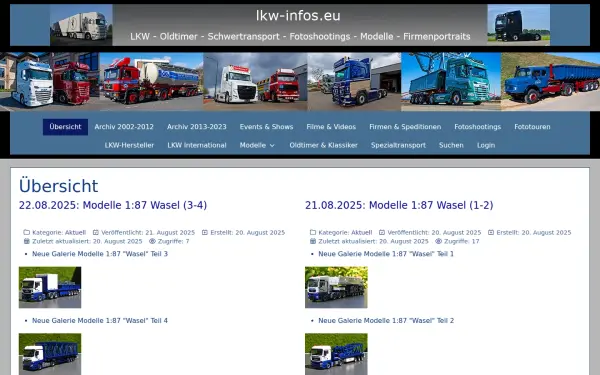Open Archiv 2013-2023 menu item

(197, 127)
